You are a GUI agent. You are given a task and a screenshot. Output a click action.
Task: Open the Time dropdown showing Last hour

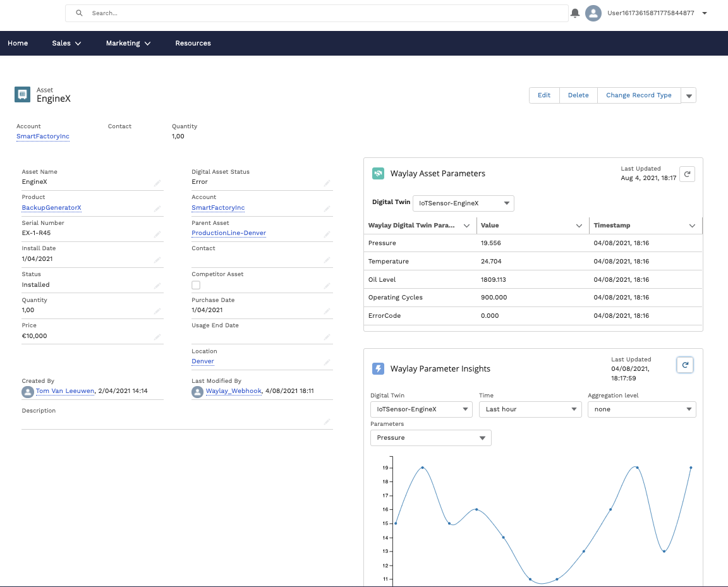pos(530,409)
